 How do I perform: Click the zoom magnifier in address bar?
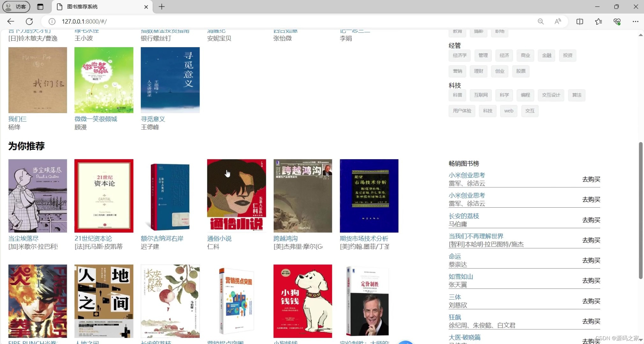[x=540, y=21]
